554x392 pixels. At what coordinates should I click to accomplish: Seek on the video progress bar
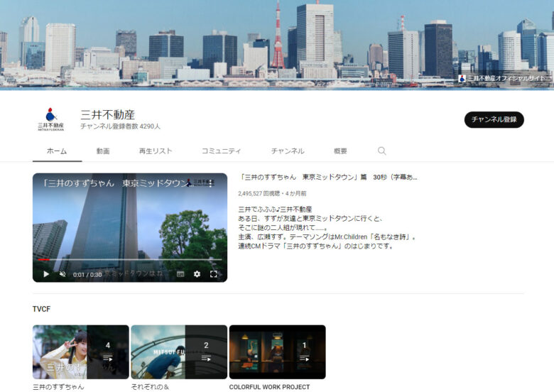130,260
